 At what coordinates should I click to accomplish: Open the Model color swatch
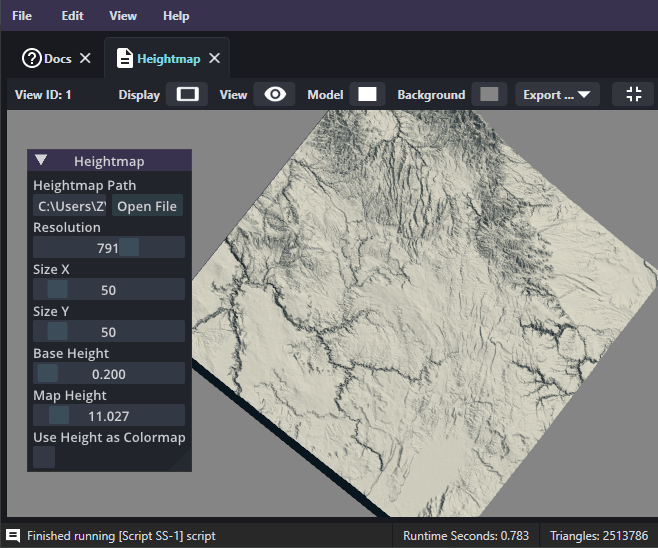coord(367,94)
